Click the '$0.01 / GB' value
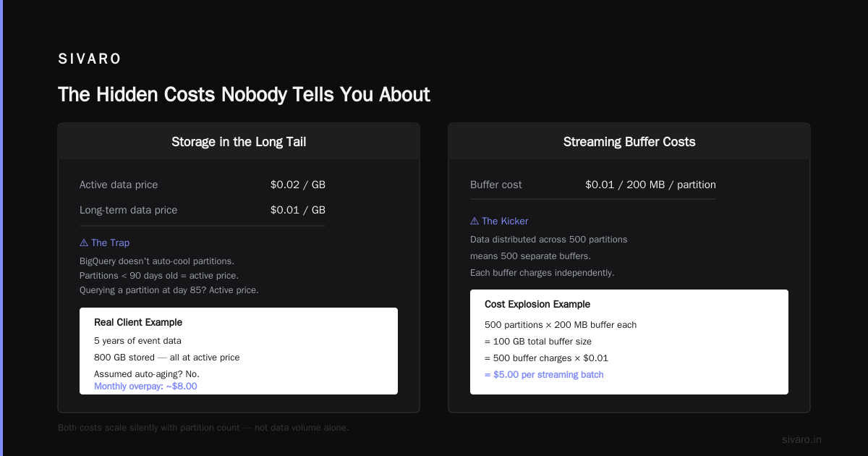 coord(298,210)
